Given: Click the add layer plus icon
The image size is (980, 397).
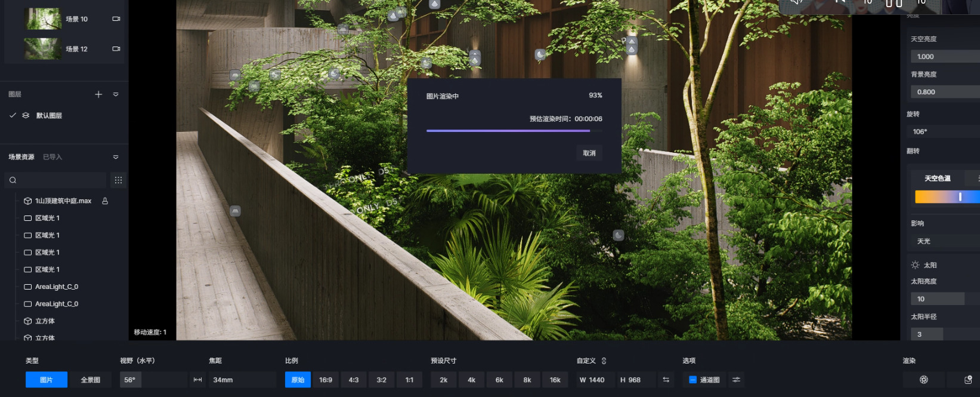Looking at the screenshot, I should 98,94.
